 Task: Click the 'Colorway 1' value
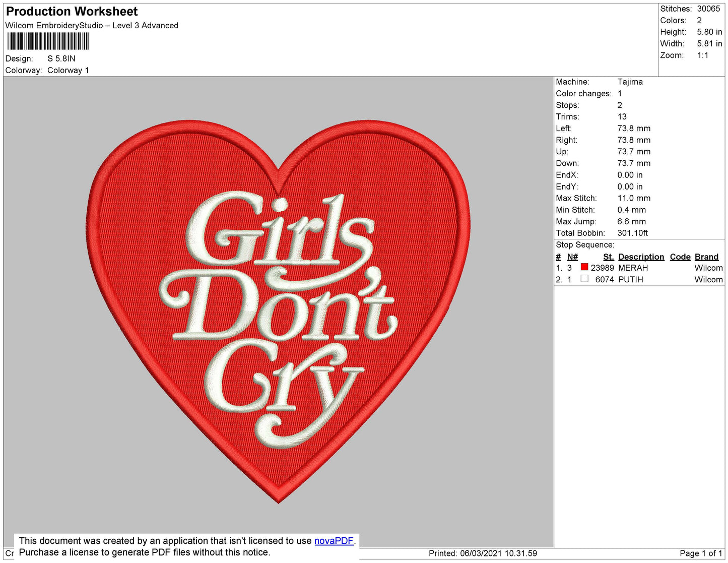click(68, 71)
